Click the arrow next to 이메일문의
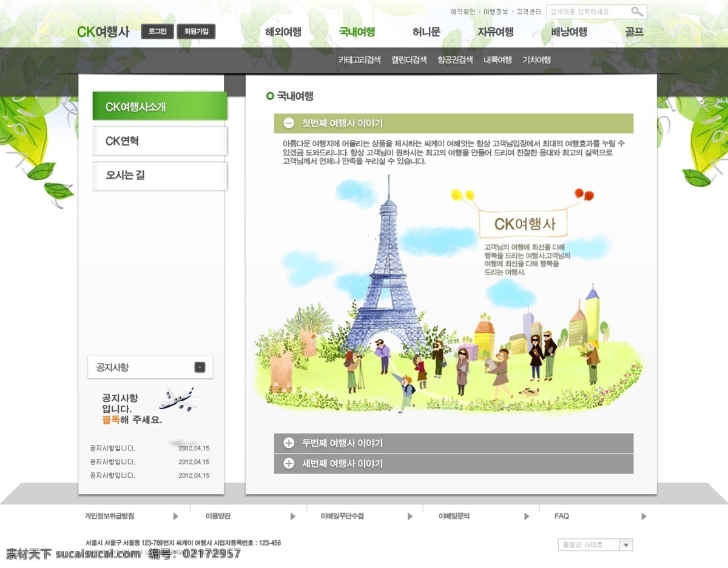 tap(527, 516)
